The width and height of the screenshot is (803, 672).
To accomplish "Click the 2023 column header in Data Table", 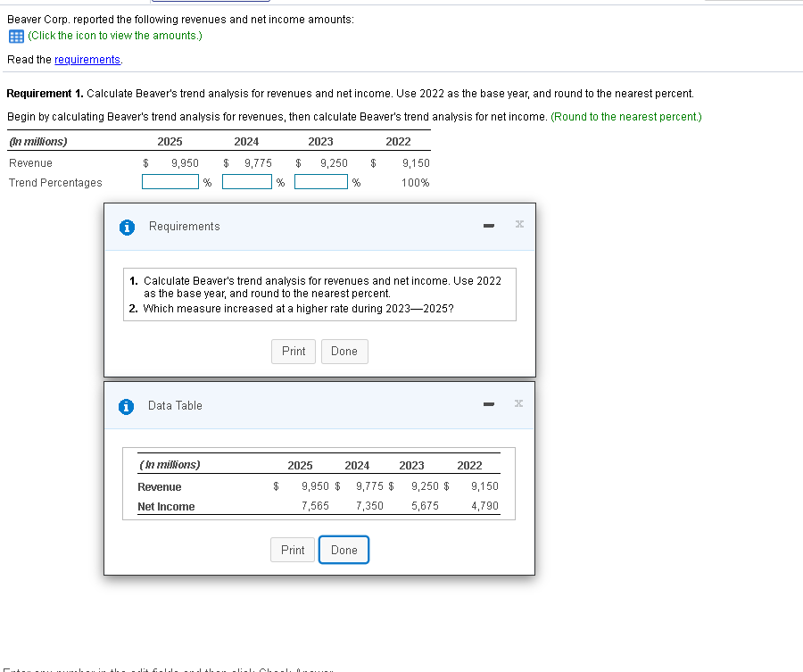I will (x=411, y=466).
